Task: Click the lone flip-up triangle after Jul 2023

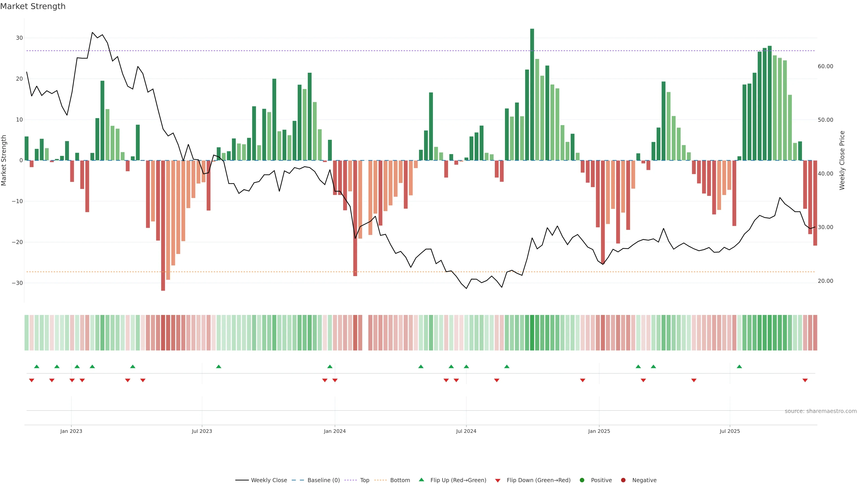Action: click(x=219, y=366)
